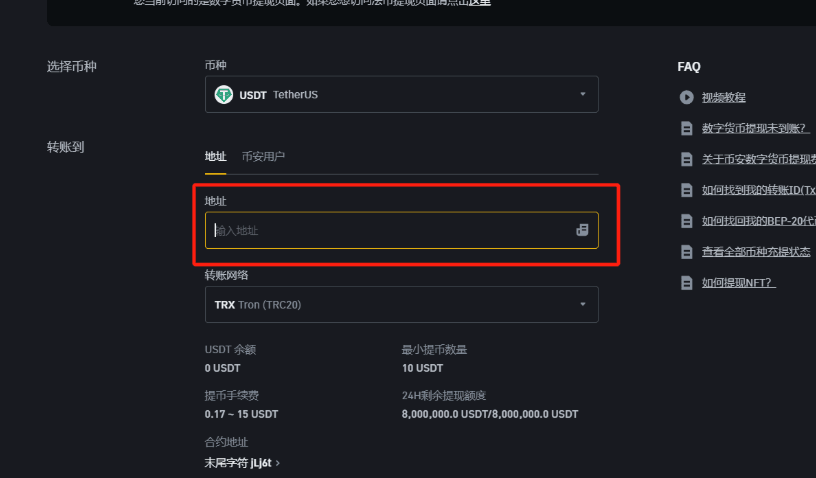Viewport: 816px width, 478px height.
Task: Open the 数字货币提现未到账? FAQ link
Action: coord(755,128)
